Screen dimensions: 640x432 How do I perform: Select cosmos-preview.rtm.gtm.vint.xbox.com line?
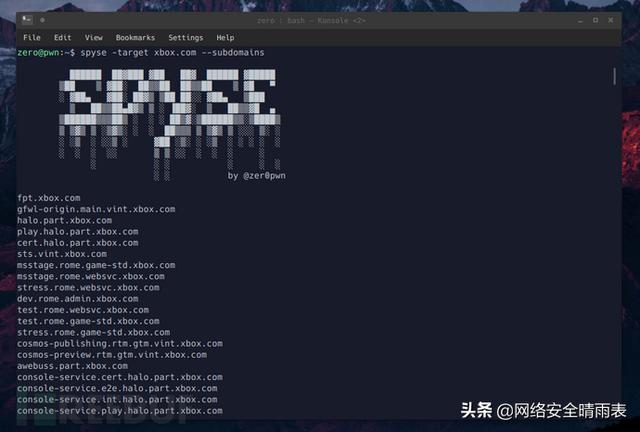pos(112,355)
